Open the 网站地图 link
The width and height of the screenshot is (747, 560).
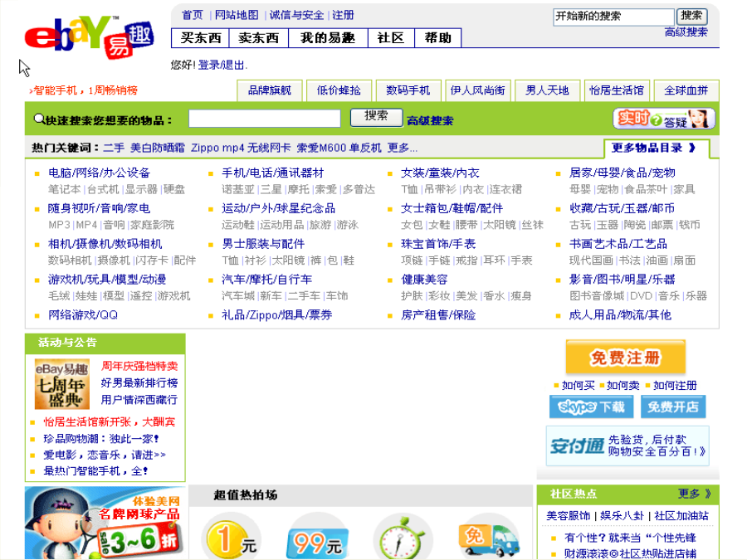(x=237, y=15)
